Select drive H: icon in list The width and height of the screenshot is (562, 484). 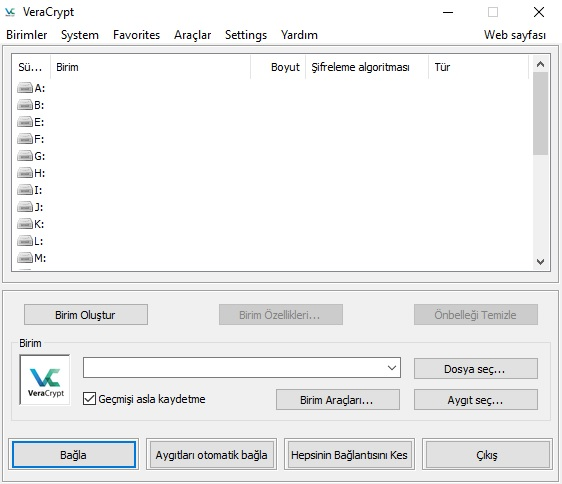[25, 173]
